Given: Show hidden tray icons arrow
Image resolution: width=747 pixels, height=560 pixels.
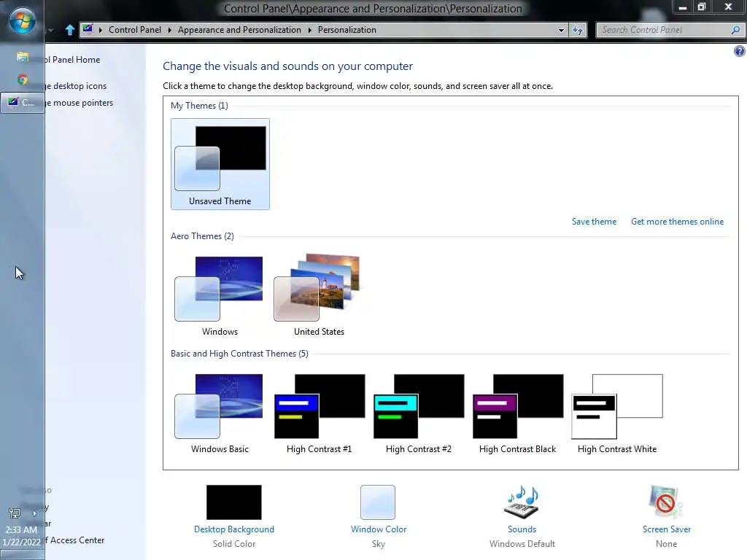Looking at the screenshot, I should (x=34, y=513).
